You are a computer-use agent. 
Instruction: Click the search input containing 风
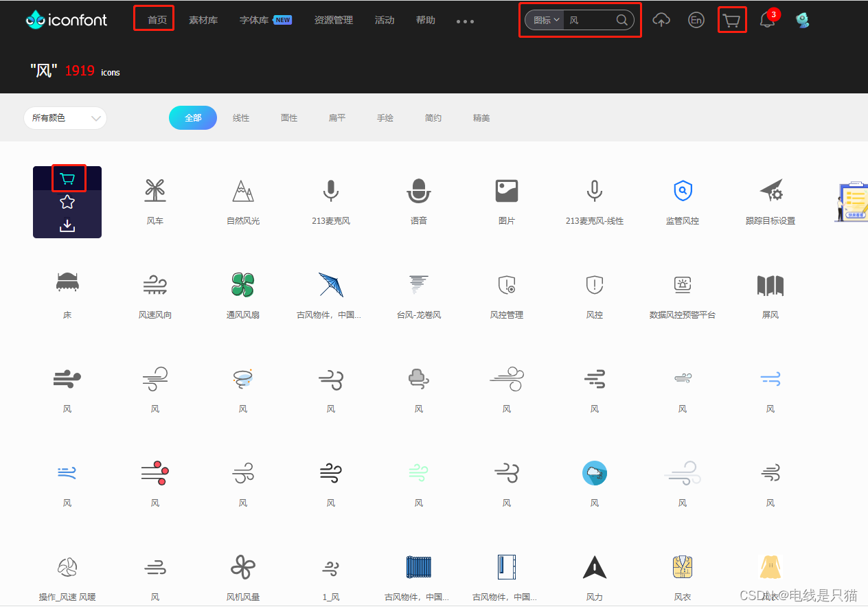coord(591,20)
